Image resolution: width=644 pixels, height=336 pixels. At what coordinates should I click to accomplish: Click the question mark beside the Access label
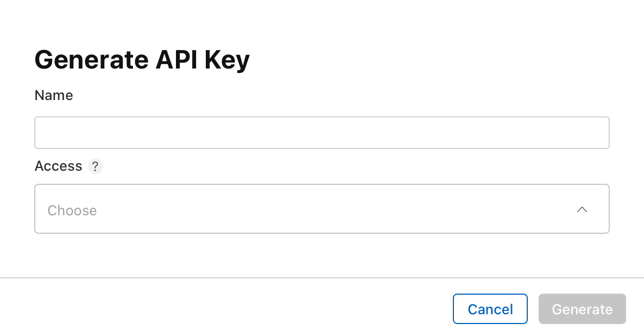95,166
